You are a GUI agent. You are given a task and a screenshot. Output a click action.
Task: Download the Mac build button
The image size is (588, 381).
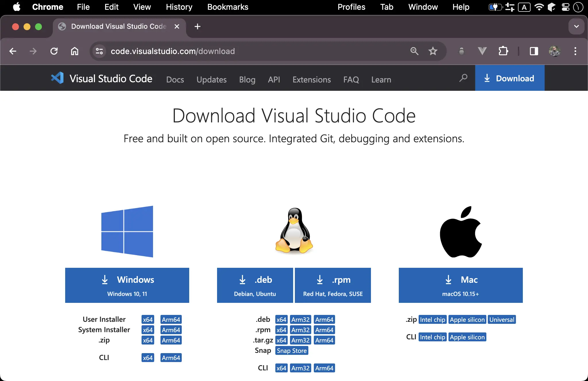(x=461, y=285)
